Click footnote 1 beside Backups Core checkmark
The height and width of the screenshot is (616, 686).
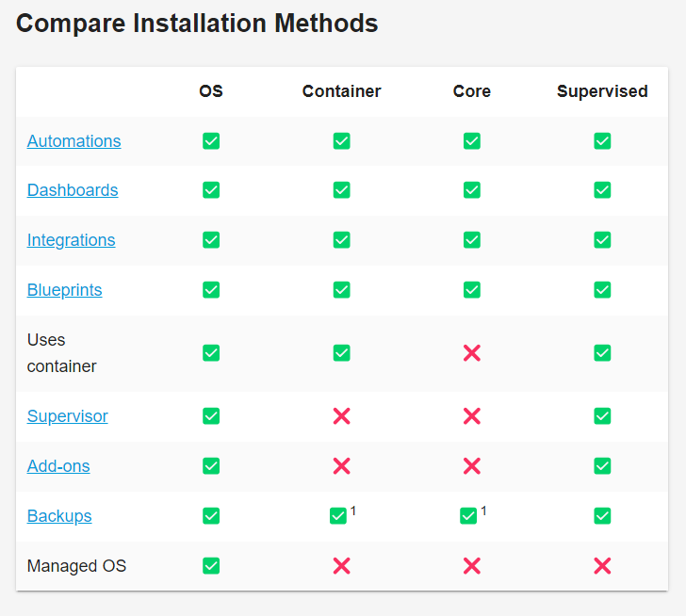(483, 511)
